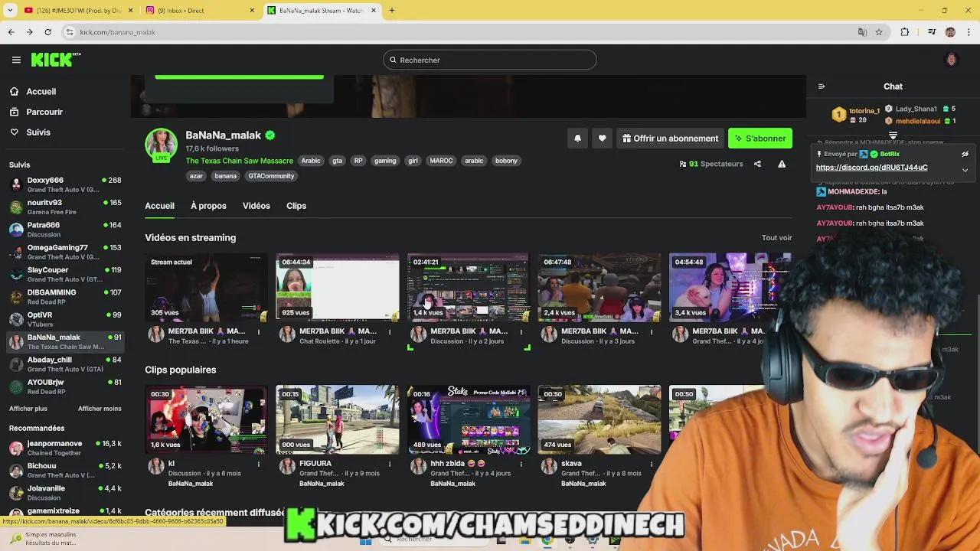Screen dimensions: 980x551
Task: Open options for the 02:41:21 video
Action: point(521,331)
